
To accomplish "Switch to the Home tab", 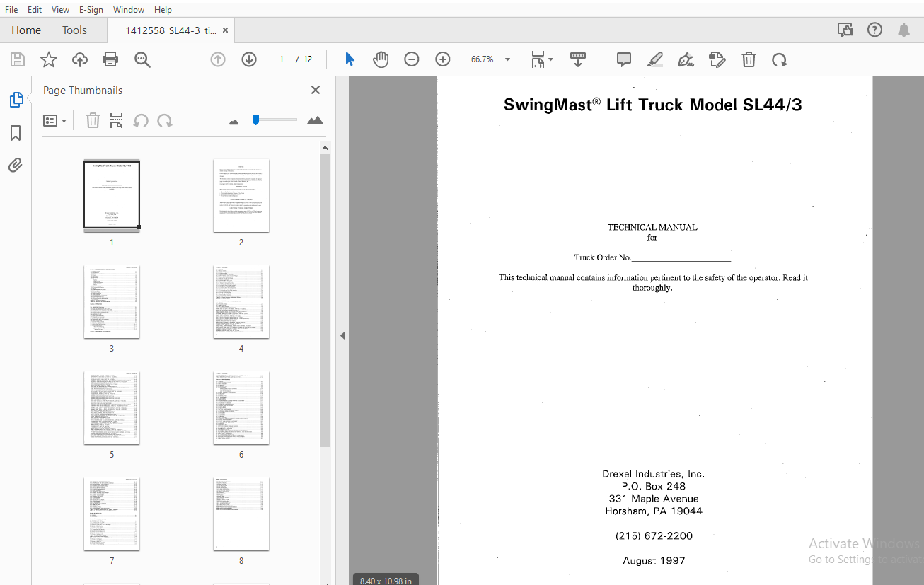I will (x=26, y=30).
